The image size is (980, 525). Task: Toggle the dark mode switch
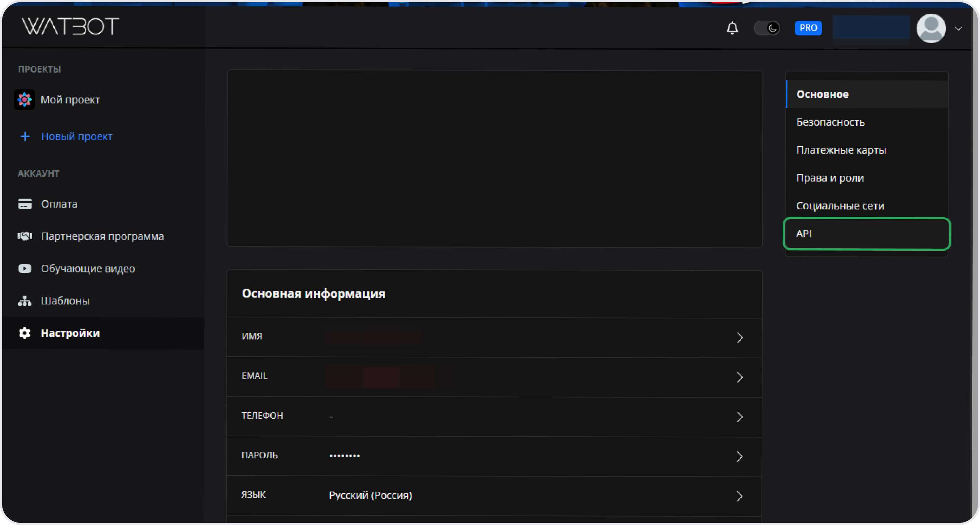[x=767, y=28]
